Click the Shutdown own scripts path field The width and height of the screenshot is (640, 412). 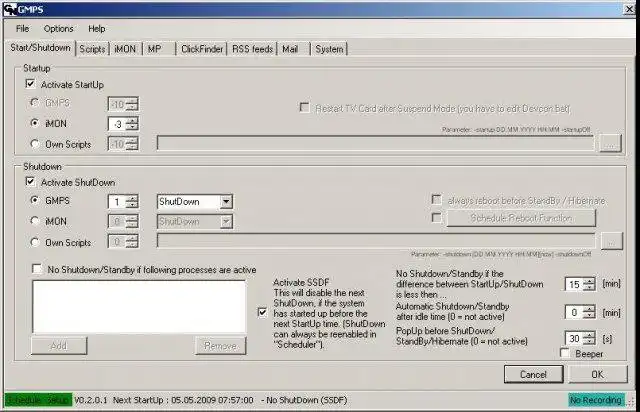point(376,241)
